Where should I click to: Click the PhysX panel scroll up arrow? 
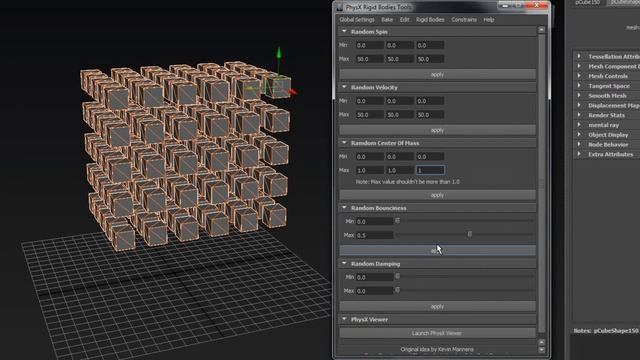point(541,30)
